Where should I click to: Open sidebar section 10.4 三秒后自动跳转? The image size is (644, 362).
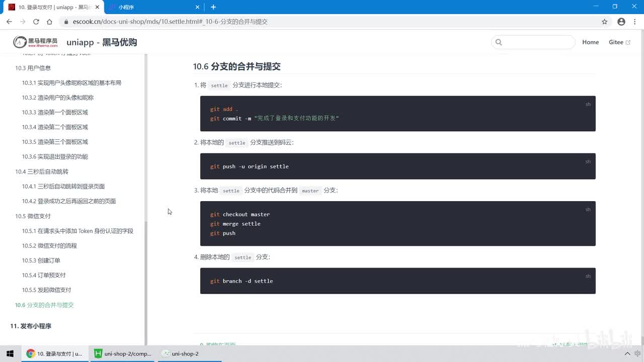tap(42, 171)
